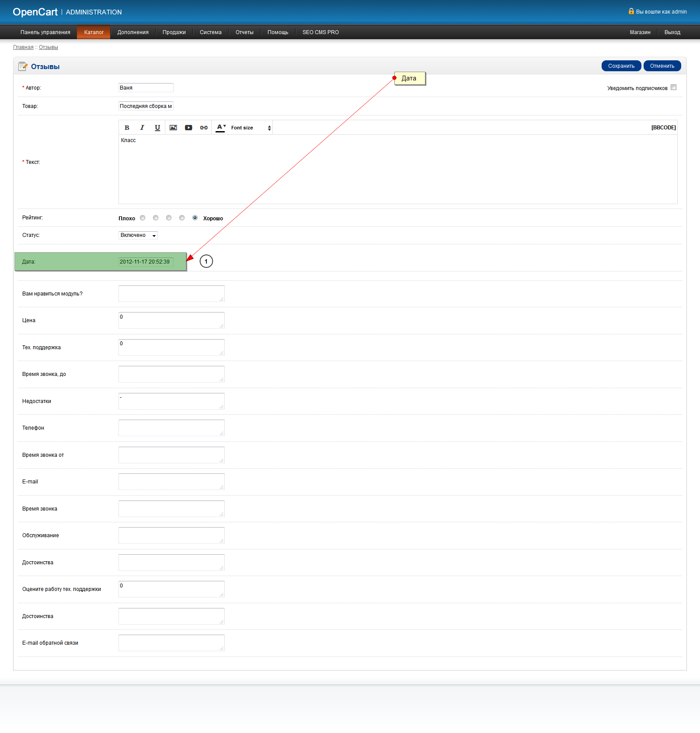This screenshot has width=700, height=733.
Task: Insert image using the picture icon
Action: pos(173,128)
